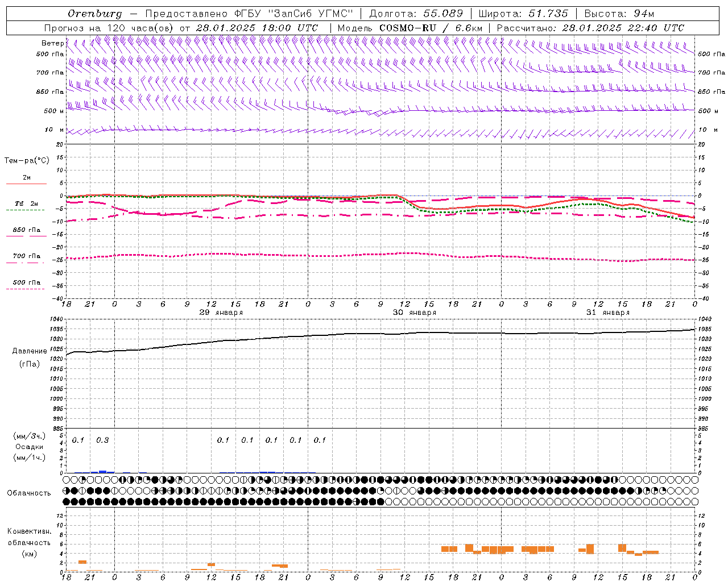The width and height of the screenshot is (728, 582).
Task: Click the model name COSMO-RU / 6.6км
Action: [x=431, y=28]
